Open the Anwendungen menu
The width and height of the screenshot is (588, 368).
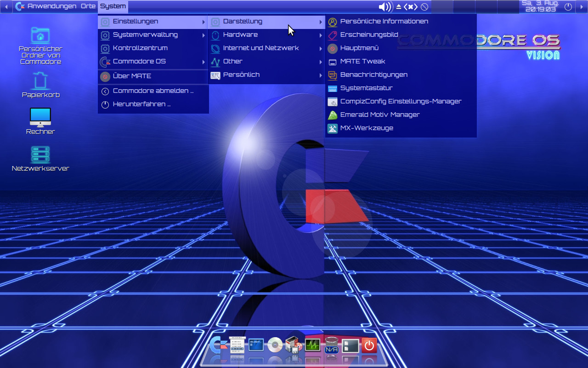[x=52, y=6]
